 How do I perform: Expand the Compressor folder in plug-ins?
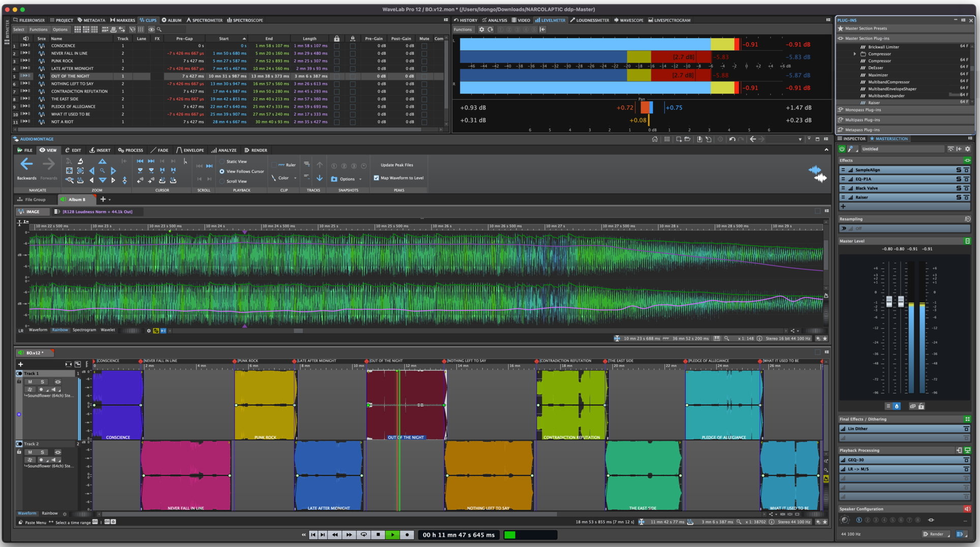coord(855,54)
